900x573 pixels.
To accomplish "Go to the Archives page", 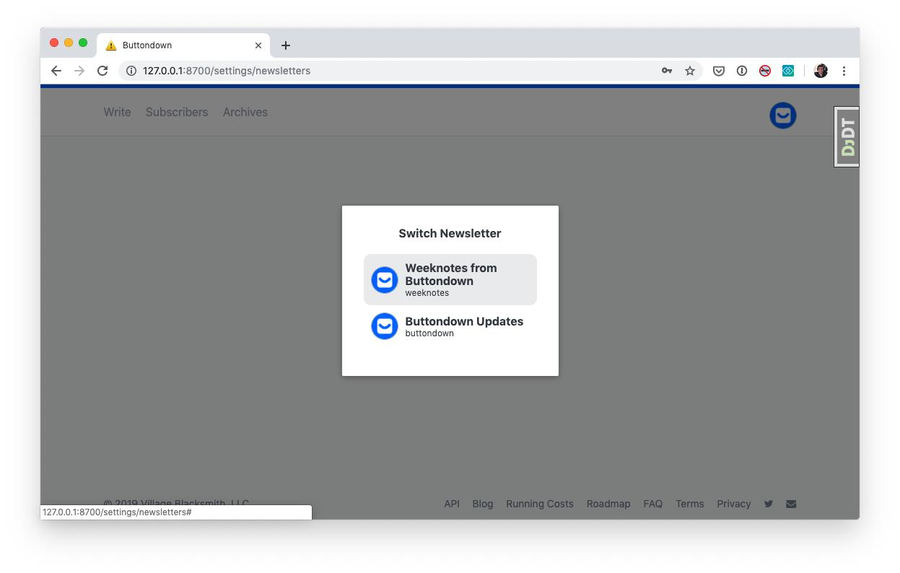I will pos(245,112).
